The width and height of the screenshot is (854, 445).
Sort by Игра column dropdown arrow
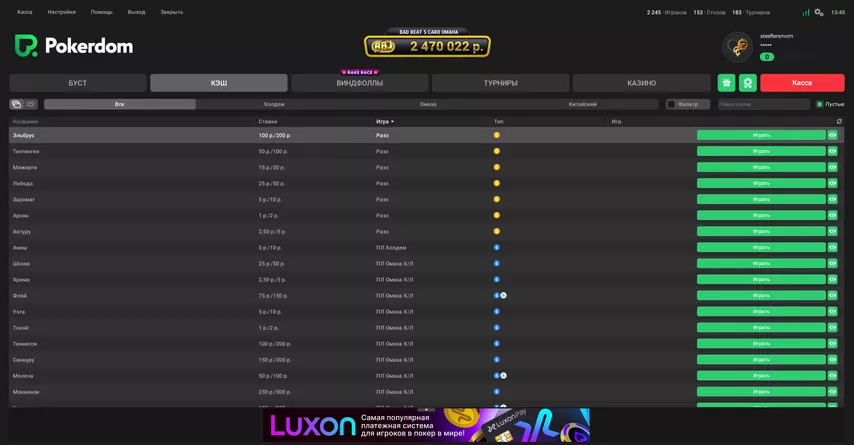[392, 121]
